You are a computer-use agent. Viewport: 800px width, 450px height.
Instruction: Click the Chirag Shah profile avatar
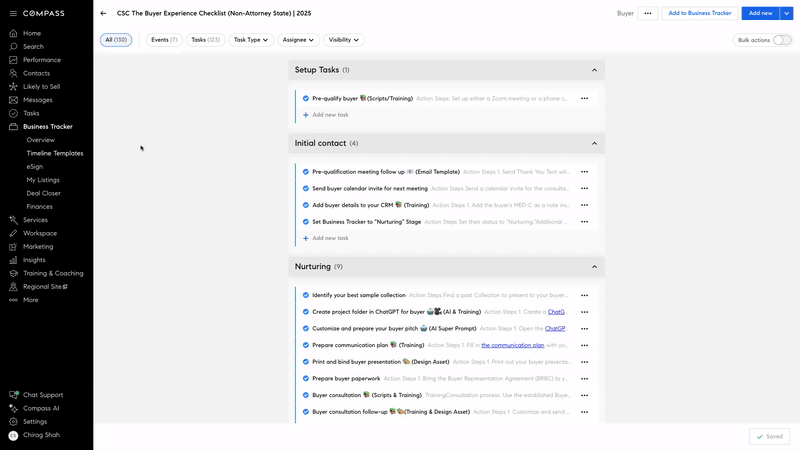(13, 435)
